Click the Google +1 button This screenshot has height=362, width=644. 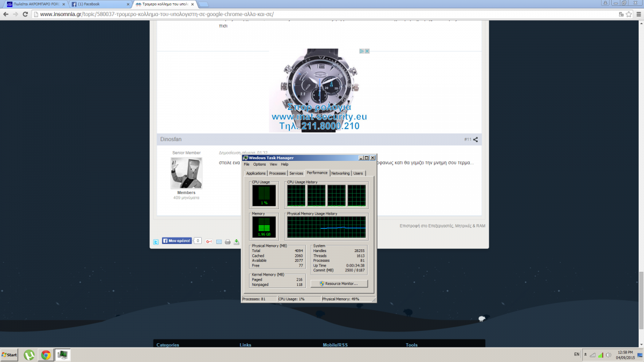[209, 241]
